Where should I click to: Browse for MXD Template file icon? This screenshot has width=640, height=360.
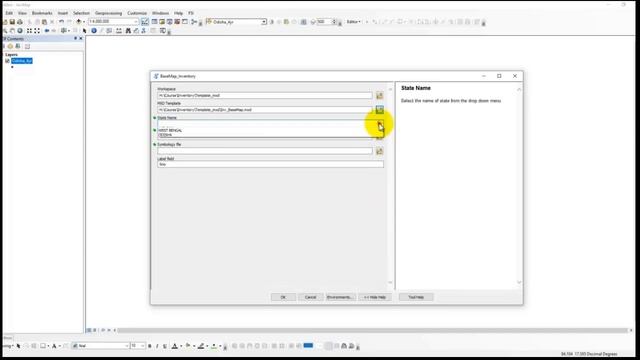[x=380, y=110]
